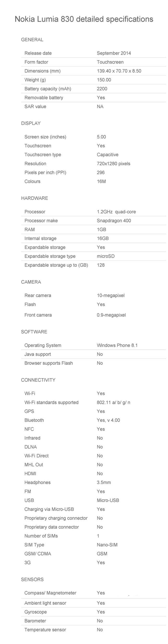Viewport: 168px width, 644px height.
Task: Click the Nokia Lumia 830 specifications heading
Action: pyautogui.click(x=84, y=19)
